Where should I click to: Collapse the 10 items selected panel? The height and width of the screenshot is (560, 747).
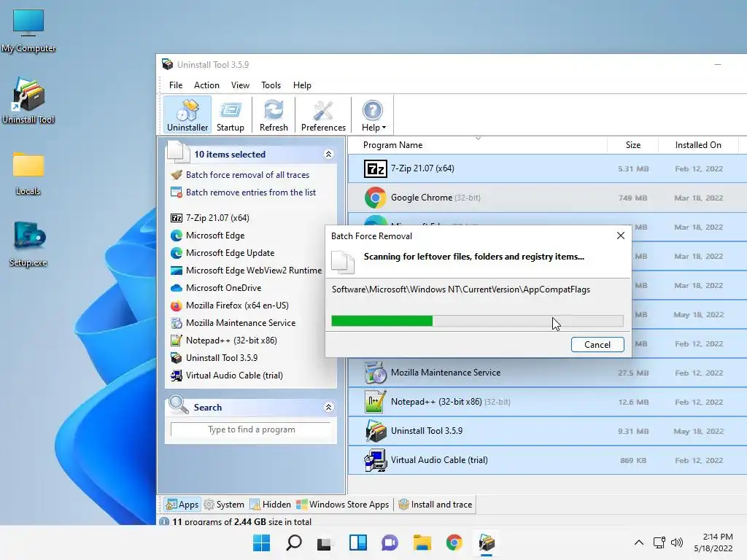(328, 155)
